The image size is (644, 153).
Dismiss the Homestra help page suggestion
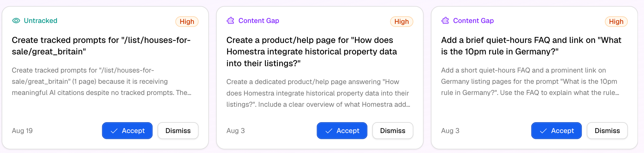coord(393,131)
